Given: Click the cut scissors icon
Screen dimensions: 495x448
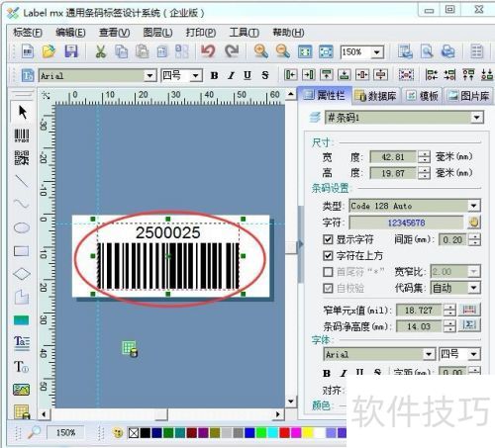Looking at the screenshot, I should click(100, 51).
